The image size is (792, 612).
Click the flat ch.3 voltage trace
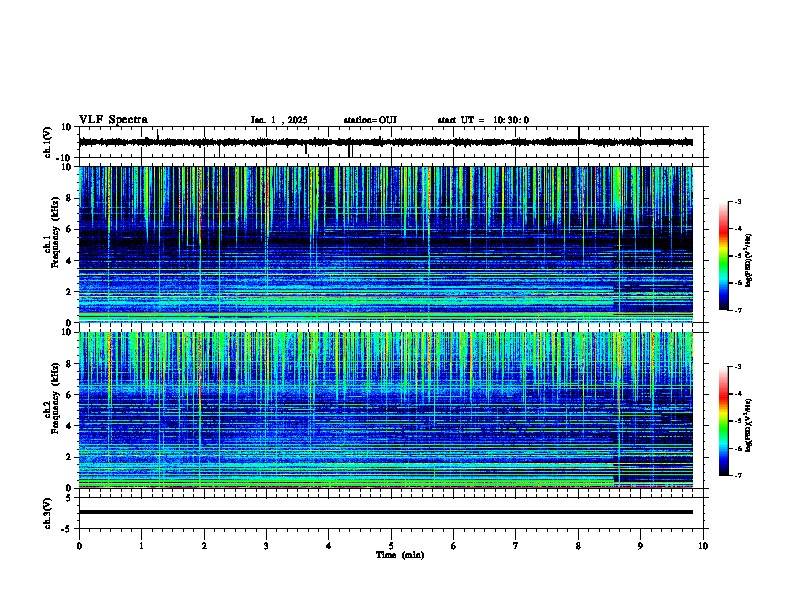386,512
